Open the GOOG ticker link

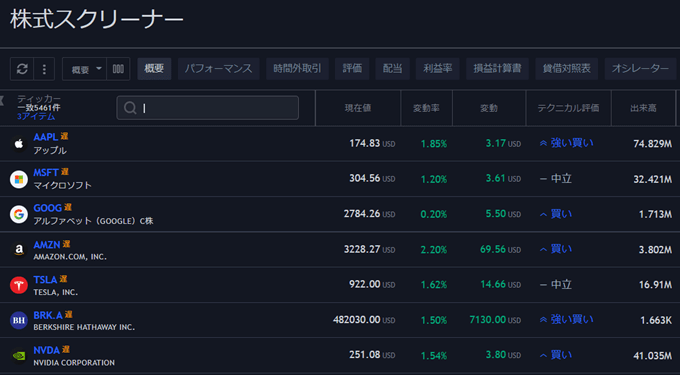[48, 208]
